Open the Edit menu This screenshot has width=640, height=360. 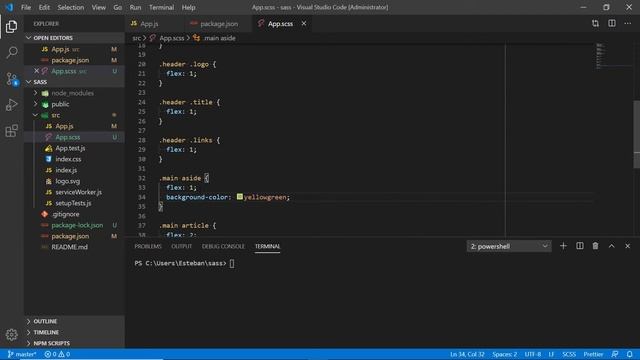[x=44, y=7]
